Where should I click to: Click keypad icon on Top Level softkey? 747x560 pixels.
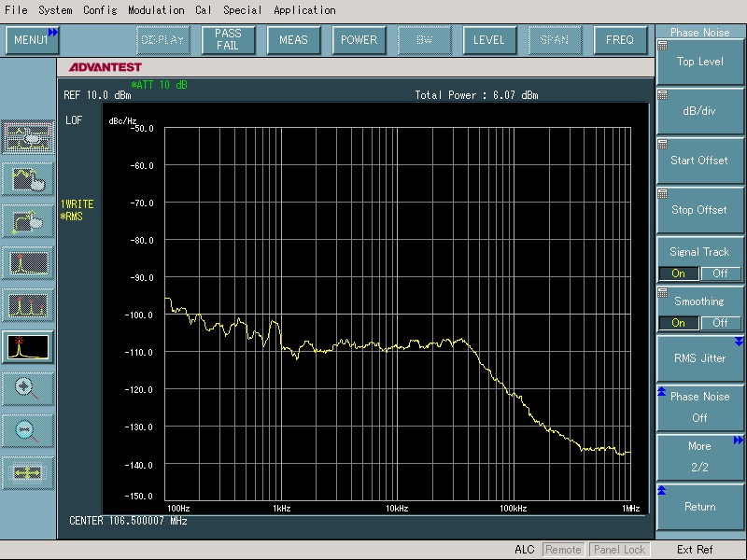[x=663, y=46]
